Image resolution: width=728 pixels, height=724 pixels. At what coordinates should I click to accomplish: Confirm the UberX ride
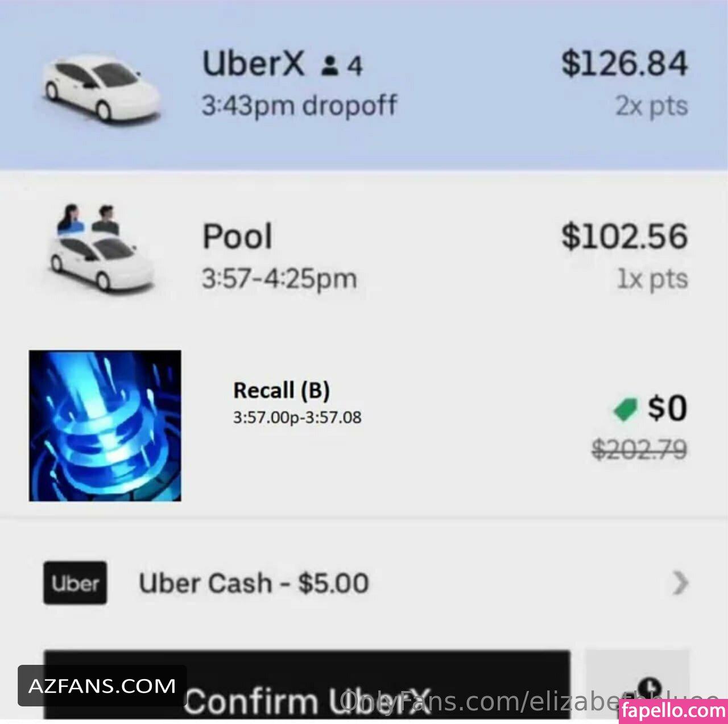[307, 685]
